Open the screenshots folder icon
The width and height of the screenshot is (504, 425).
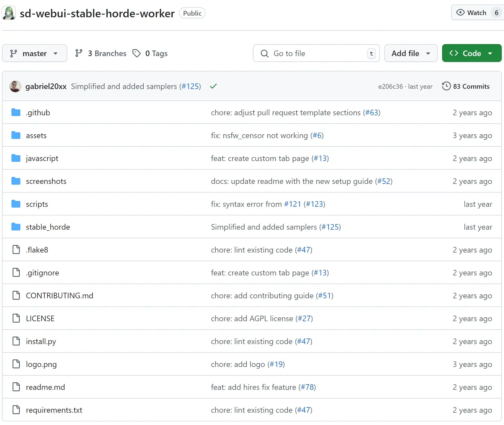pos(16,181)
